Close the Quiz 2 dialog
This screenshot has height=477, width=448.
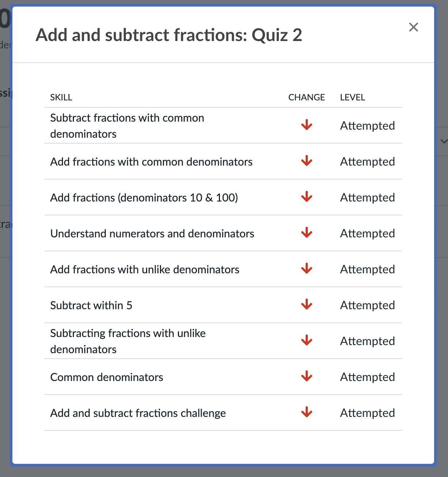coord(413,27)
